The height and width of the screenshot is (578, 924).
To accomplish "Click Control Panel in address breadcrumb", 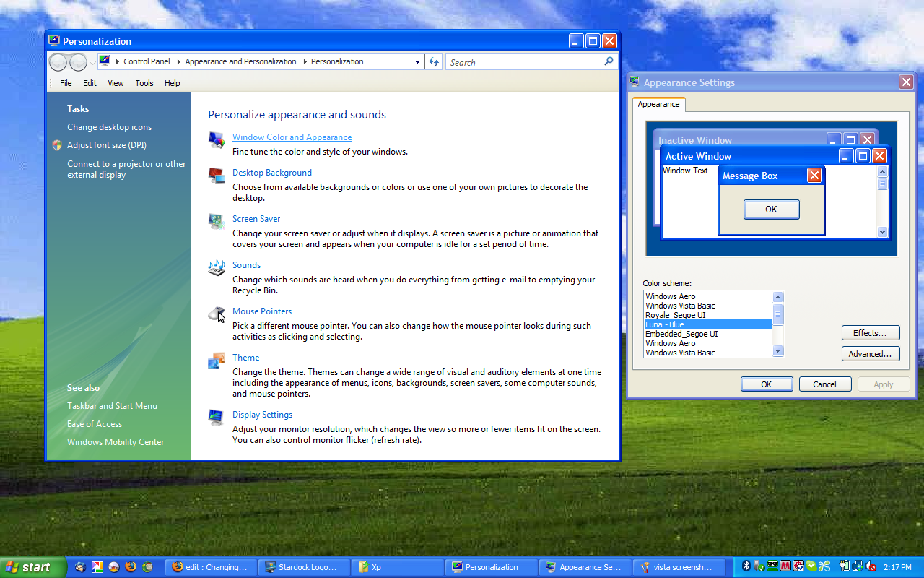I will [147, 61].
